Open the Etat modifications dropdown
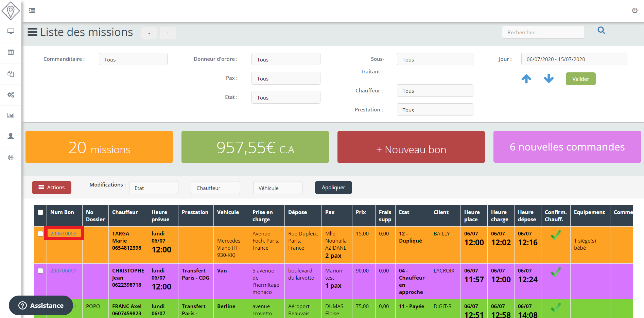 pos(154,188)
